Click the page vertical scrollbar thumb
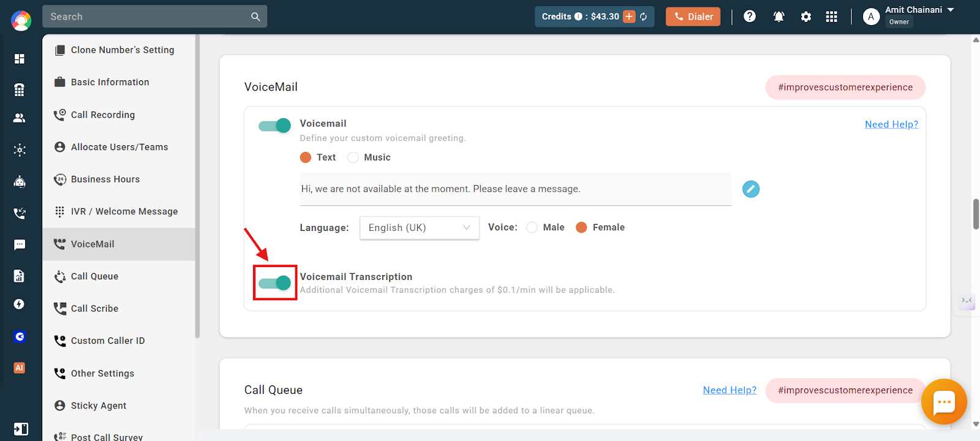The height and width of the screenshot is (441, 980). click(976, 214)
